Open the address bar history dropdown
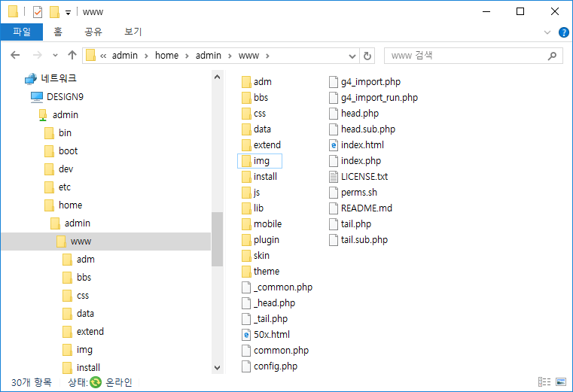The image size is (573, 392). [x=352, y=56]
